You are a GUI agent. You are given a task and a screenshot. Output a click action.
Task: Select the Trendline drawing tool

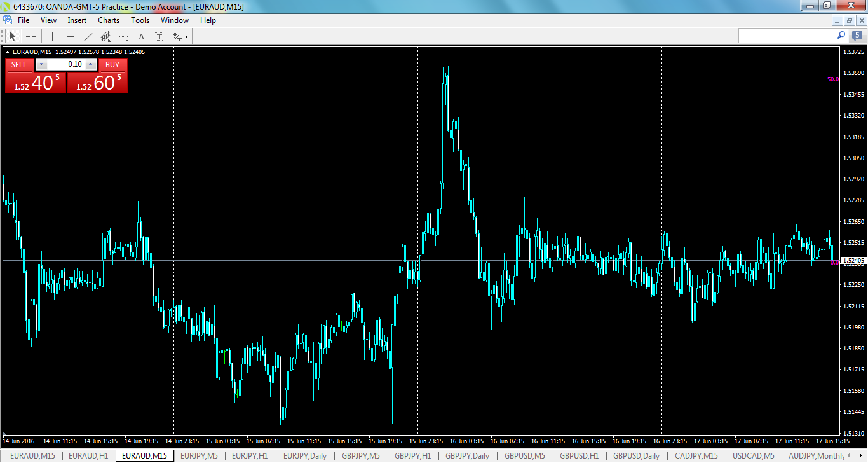click(x=88, y=36)
